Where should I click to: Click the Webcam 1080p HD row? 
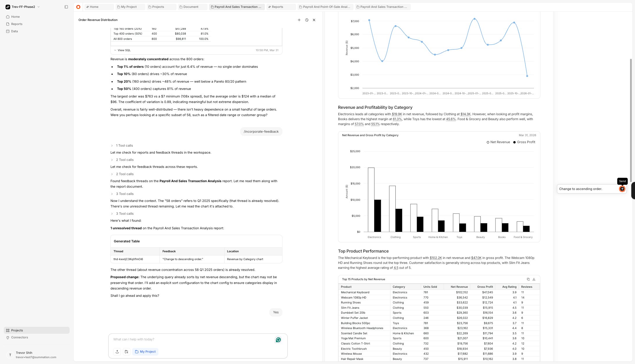439,297
